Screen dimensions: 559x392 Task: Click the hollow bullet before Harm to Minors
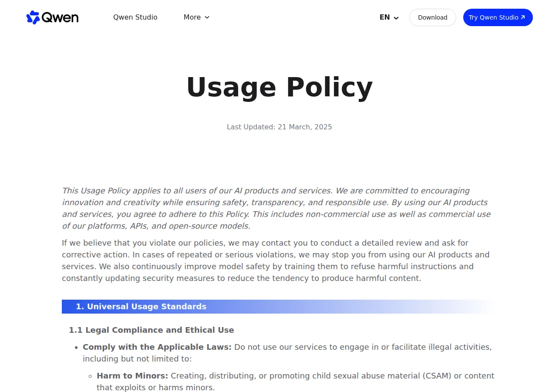click(x=90, y=376)
